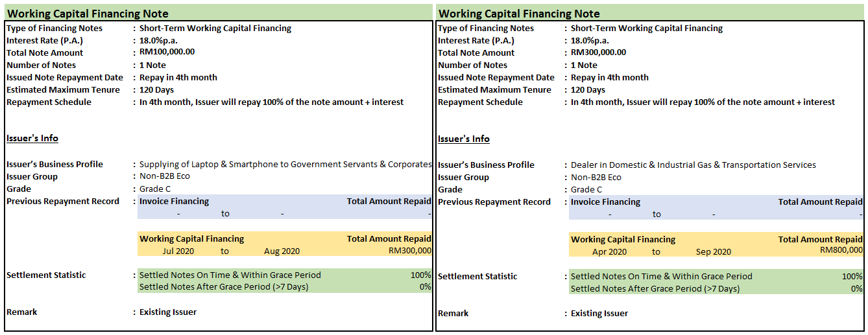Click the left Existing Issuer remark

[x=168, y=312]
